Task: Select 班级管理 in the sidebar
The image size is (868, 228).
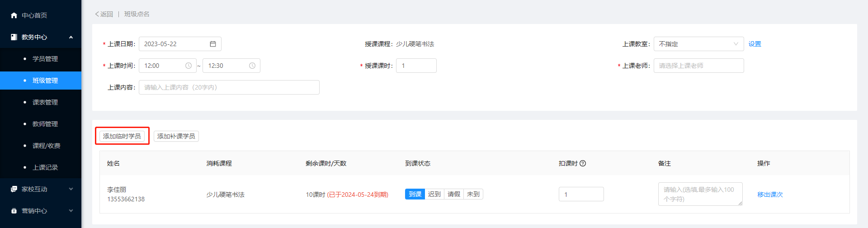Action: tap(41, 81)
